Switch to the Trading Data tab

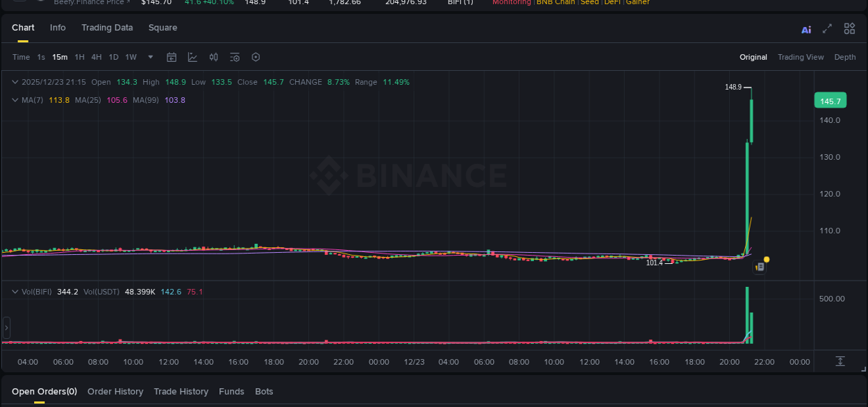tap(107, 27)
